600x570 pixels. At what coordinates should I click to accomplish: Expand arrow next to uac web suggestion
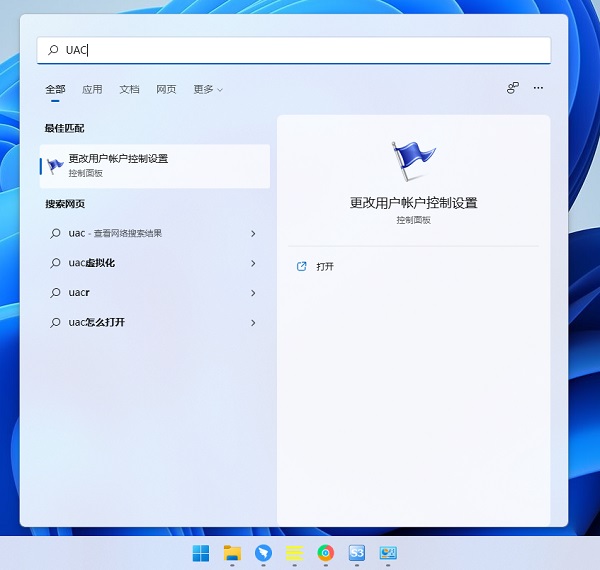coord(253,233)
